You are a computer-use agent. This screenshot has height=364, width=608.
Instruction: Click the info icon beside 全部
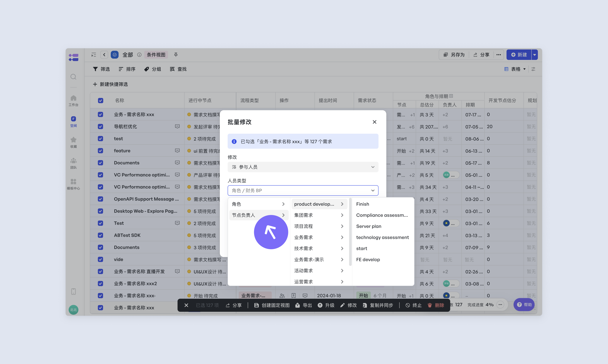point(139,55)
